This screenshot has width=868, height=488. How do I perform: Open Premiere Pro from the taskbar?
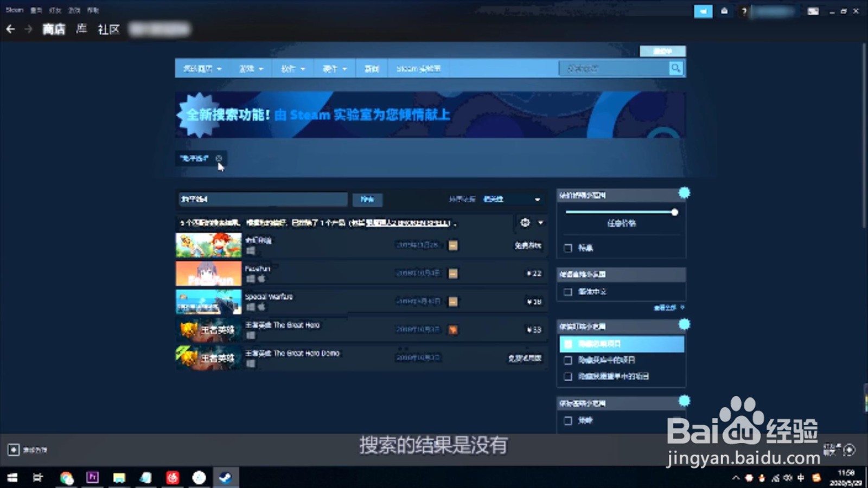tap(93, 478)
